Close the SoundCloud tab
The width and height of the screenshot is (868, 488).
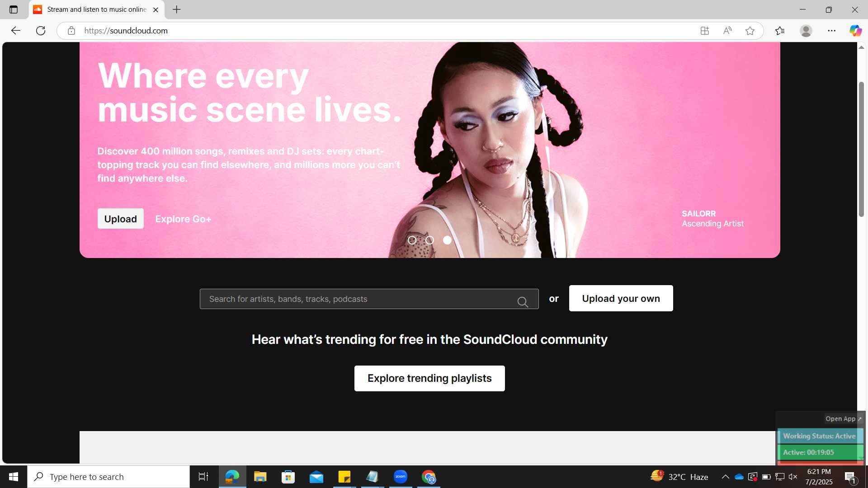pyautogui.click(x=156, y=9)
